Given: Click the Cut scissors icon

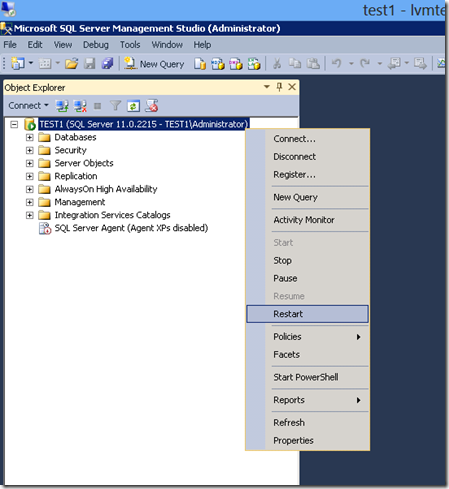Looking at the screenshot, I should [x=277, y=63].
